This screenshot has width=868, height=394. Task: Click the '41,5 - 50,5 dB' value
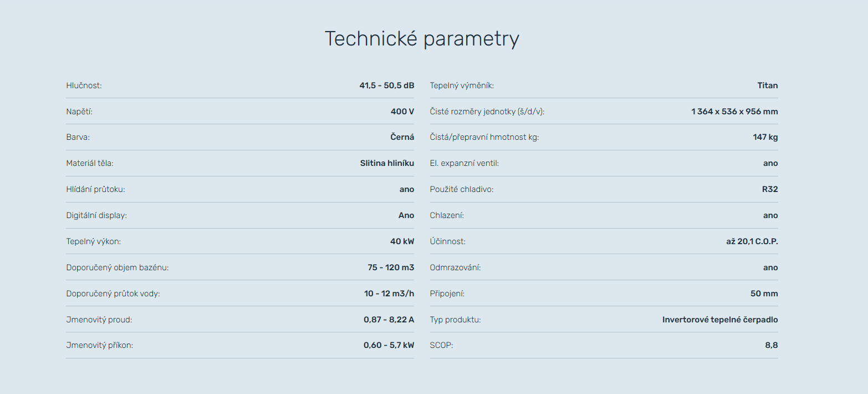tap(386, 85)
